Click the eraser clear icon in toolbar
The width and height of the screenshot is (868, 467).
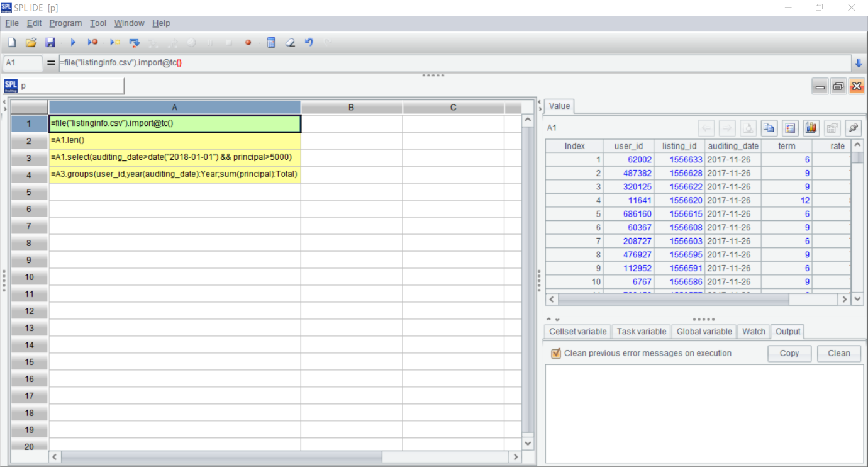point(290,43)
